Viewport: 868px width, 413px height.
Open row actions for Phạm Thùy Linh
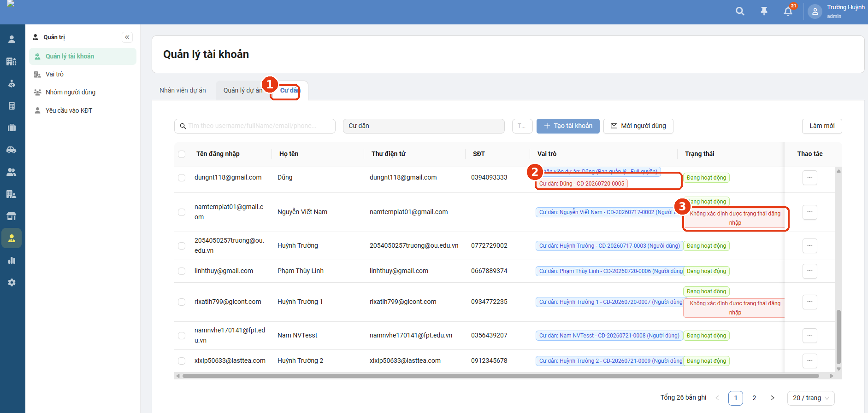click(810, 271)
